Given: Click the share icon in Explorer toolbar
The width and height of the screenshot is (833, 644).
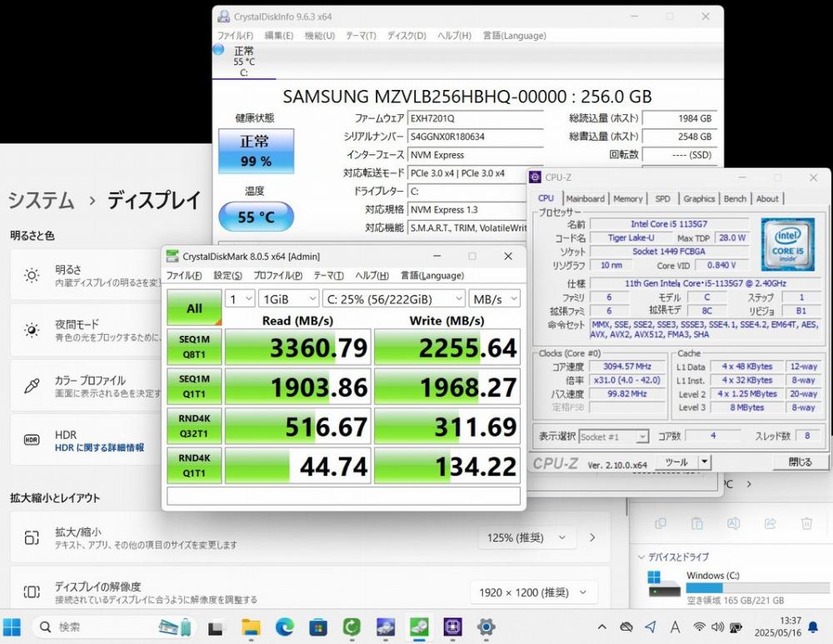Looking at the screenshot, I should tap(771, 523).
